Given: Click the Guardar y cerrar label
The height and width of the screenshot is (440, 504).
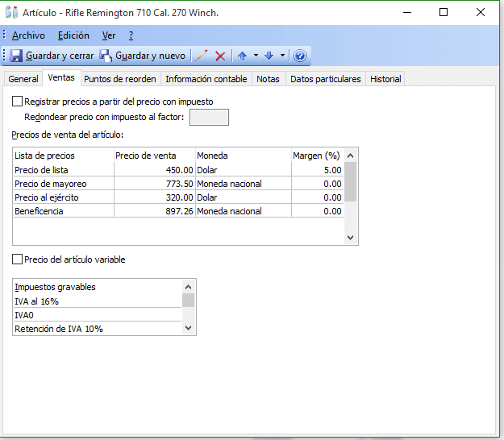Looking at the screenshot, I should point(60,56).
